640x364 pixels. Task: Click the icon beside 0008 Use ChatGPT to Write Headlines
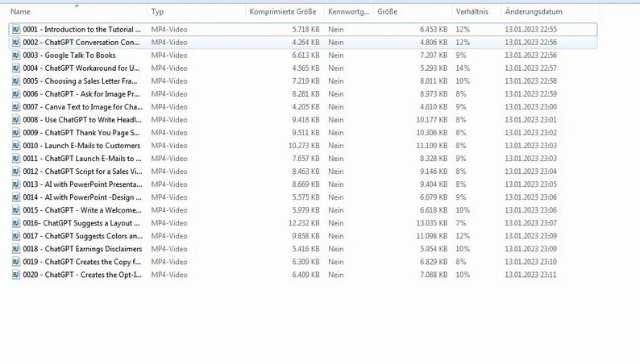pos(15,119)
